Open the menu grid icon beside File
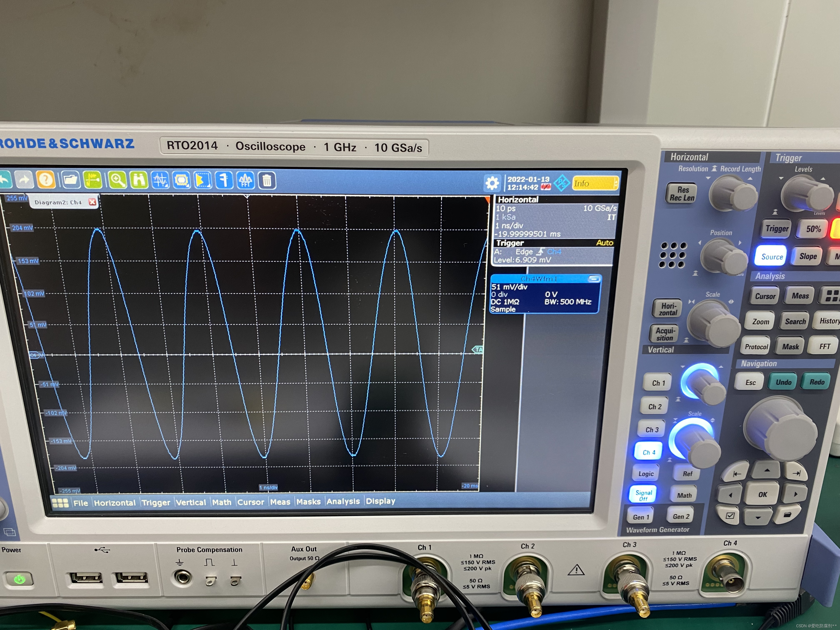Viewport: 840px width, 630px height. (60, 503)
